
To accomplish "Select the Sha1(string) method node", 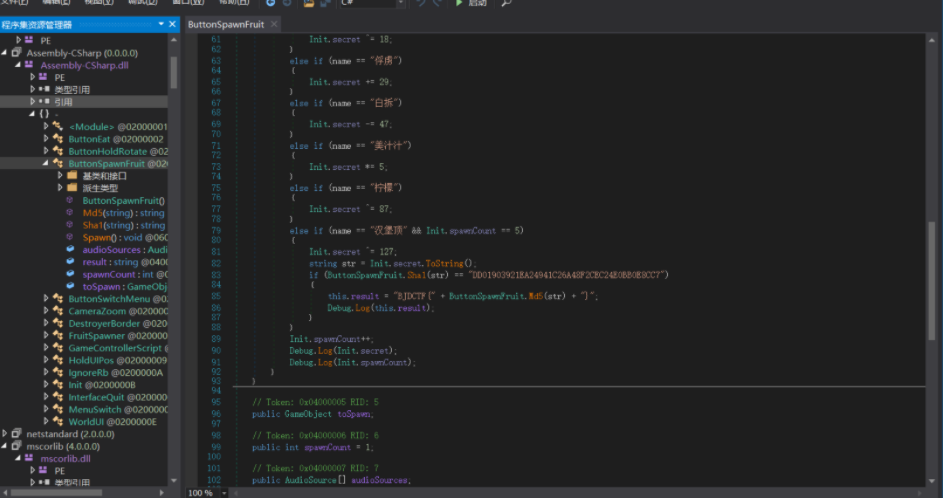I will point(124,225).
